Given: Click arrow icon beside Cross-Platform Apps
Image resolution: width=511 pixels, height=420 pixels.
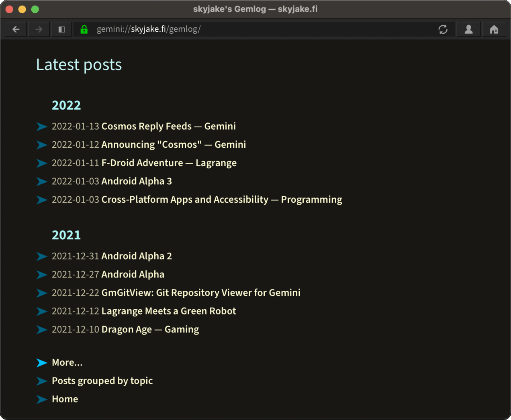Looking at the screenshot, I should point(42,200).
